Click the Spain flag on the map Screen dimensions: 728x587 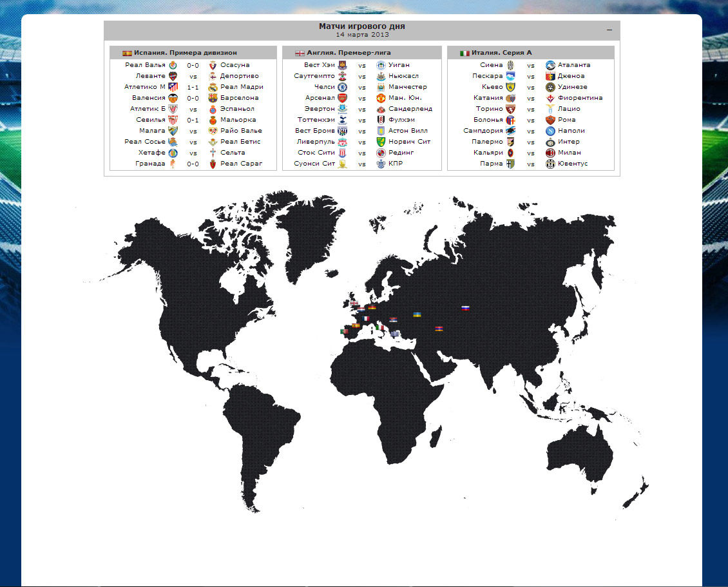click(356, 325)
